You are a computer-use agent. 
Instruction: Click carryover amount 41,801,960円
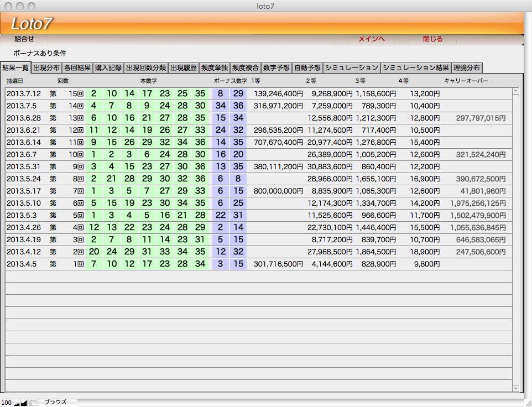(x=483, y=191)
